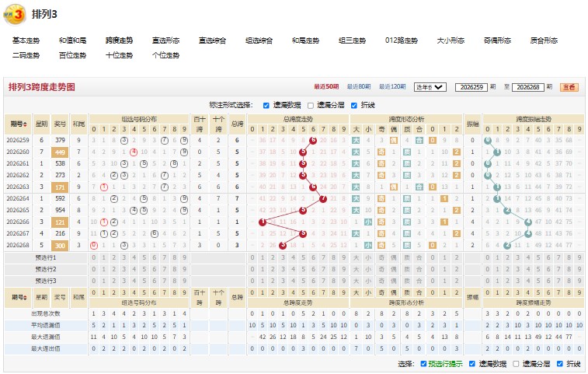Click the red span ball in row 2026259
588x374 pixels.
(313, 141)
